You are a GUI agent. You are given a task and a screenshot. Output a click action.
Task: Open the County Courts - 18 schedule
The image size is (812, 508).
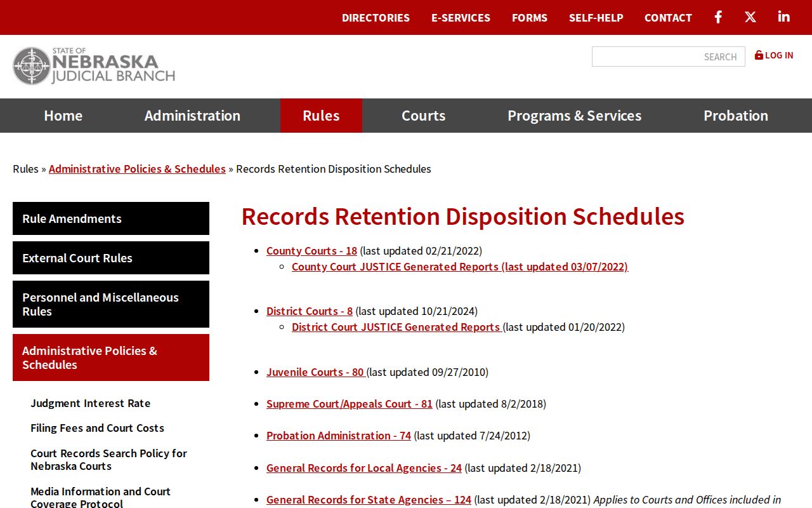pos(311,251)
